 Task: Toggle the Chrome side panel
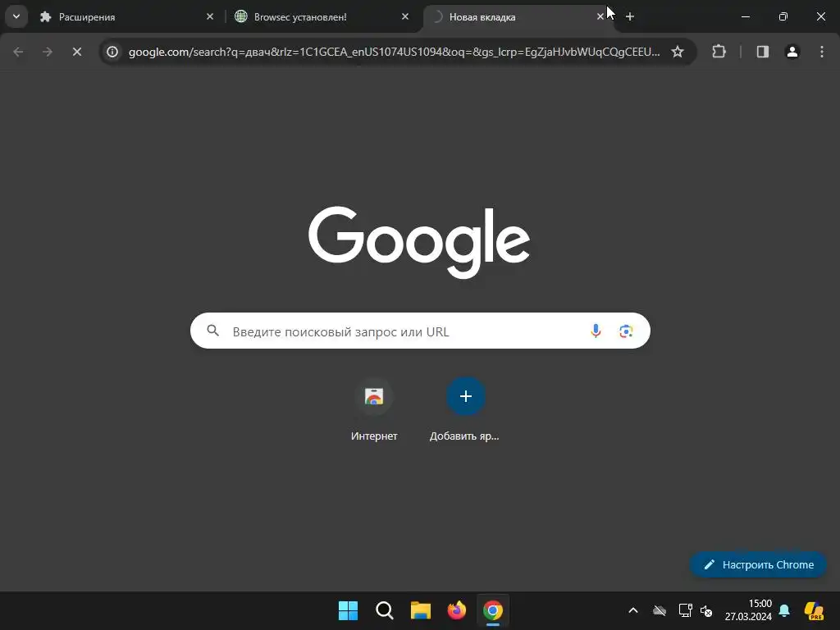[763, 52]
